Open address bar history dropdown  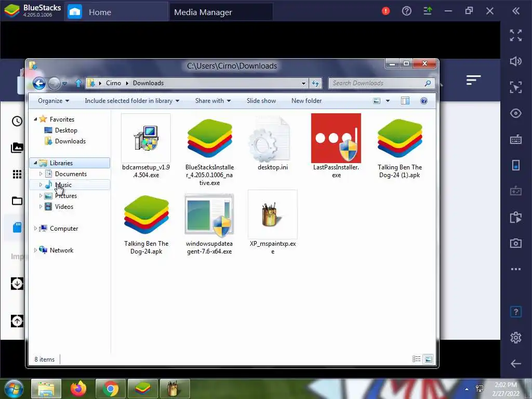pos(303,83)
